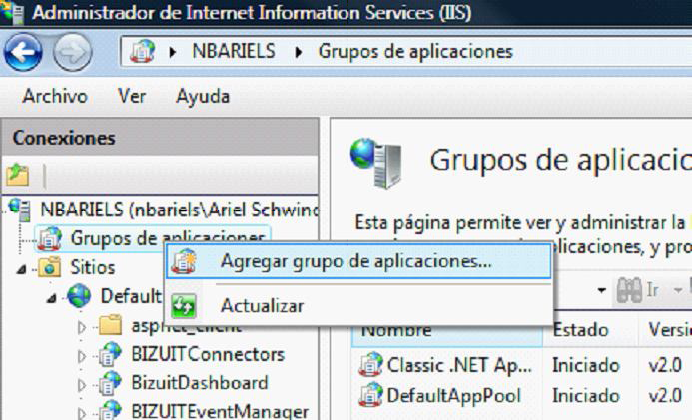The image size is (695, 420).
Task: Open the Ver menu
Action: (132, 96)
